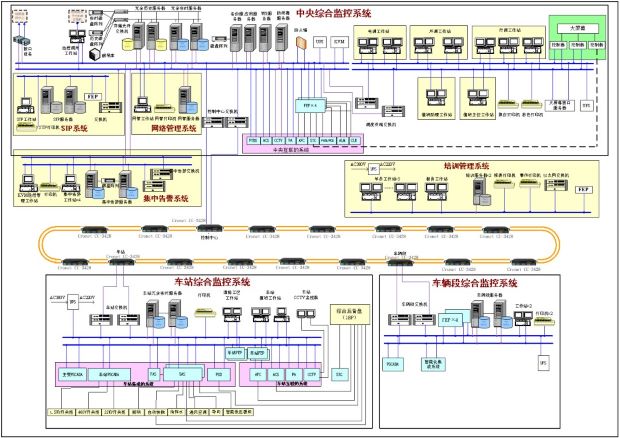Select the FEP×4 box in central system
620x438 pixels.
[x=311, y=106]
